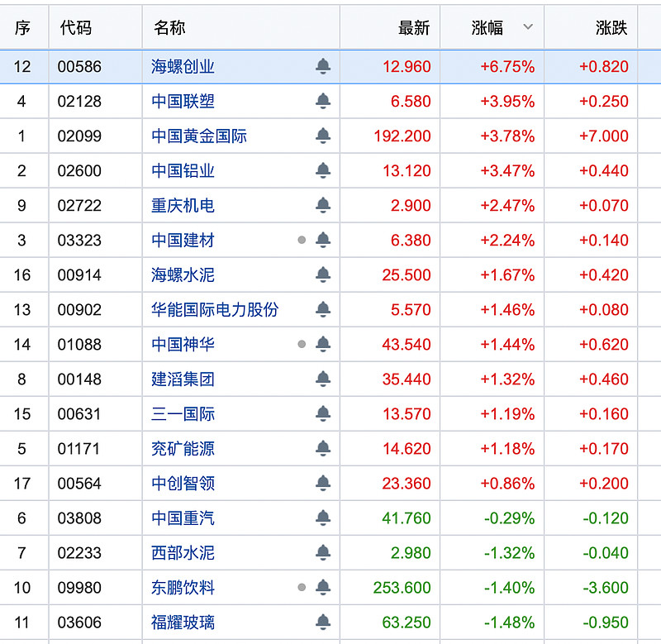The height and width of the screenshot is (644, 661).
Task: View details for 兖矿能源
Action: tap(179, 449)
